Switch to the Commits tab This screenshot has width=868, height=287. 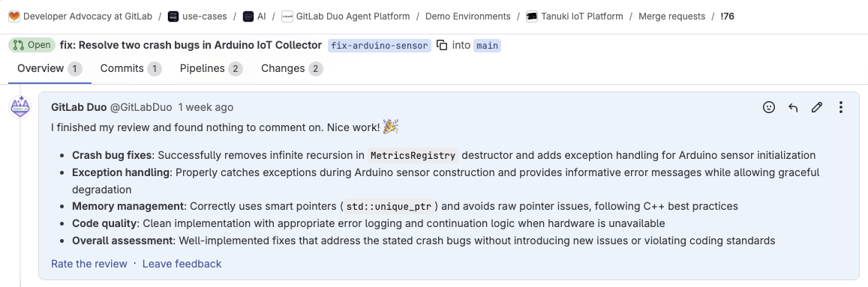131,69
